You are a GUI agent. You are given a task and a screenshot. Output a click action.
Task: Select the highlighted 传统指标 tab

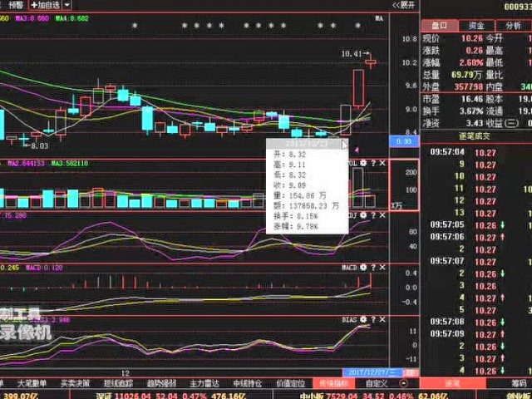pos(334,383)
